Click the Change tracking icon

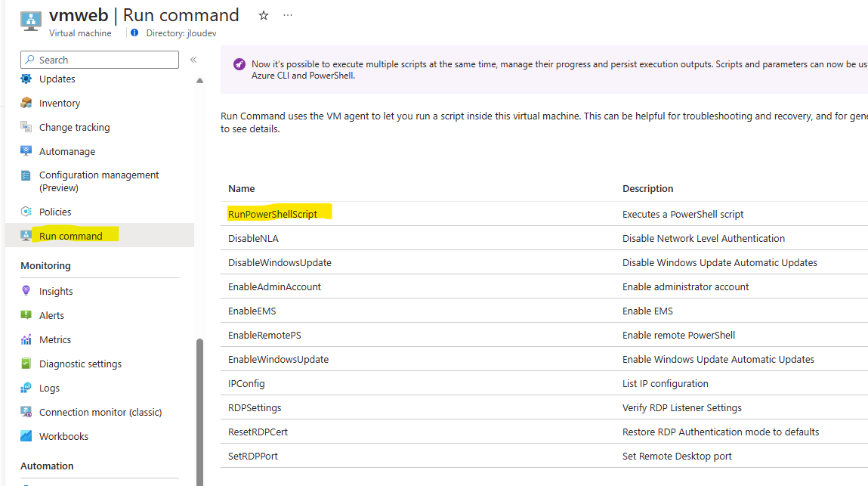(x=26, y=127)
